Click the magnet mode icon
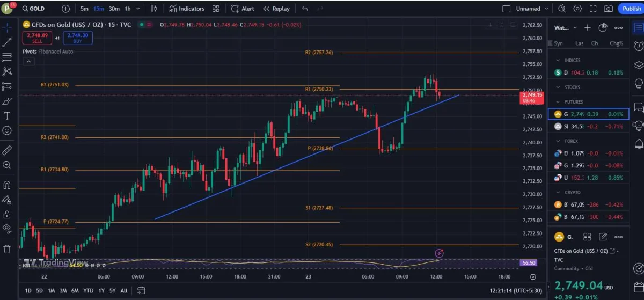 pos(7,185)
